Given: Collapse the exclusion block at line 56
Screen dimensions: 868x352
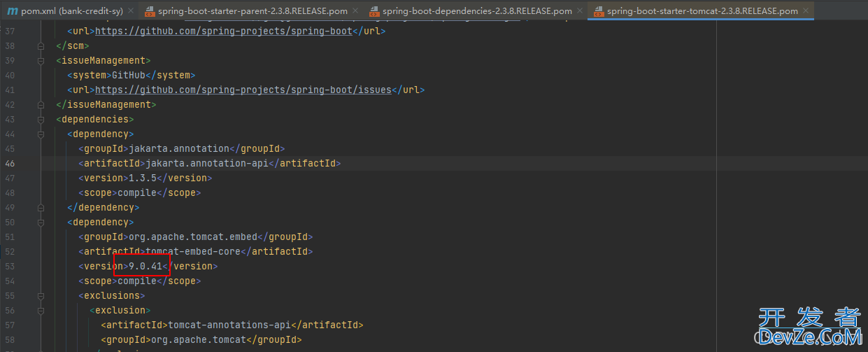Looking at the screenshot, I should point(41,310).
